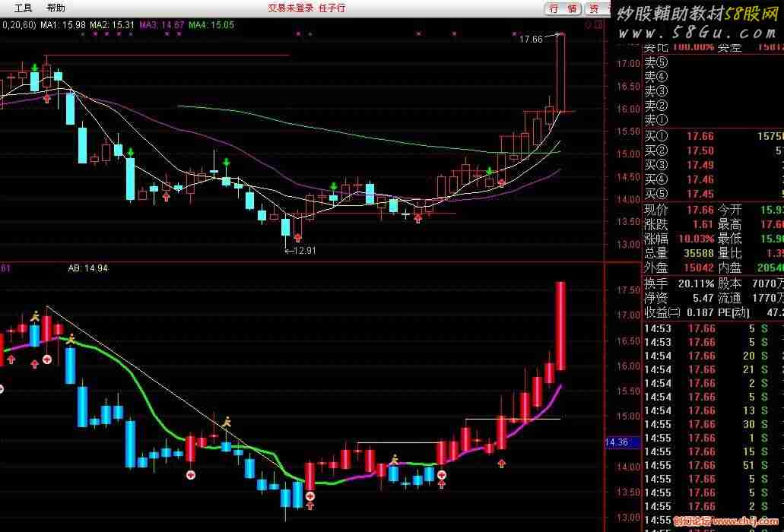Click the running man icon on the white trendline
This screenshot has width=784, height=532.
tap(227, 421)
